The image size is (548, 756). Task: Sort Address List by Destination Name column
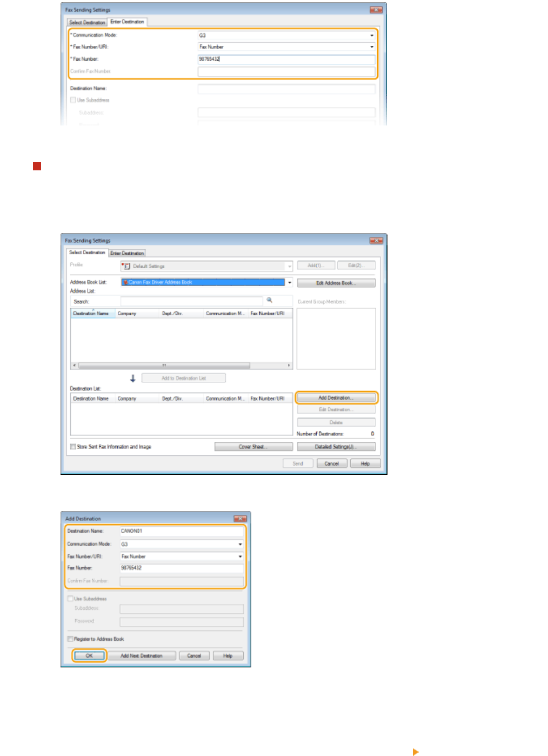click(93, 313)
